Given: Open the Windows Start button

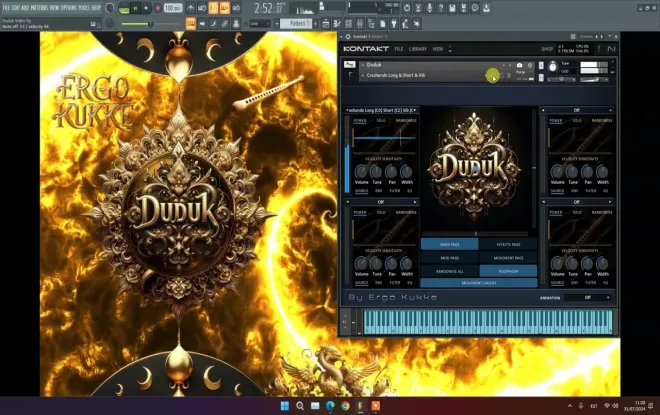Looking at the screenshot, I should tap(285, 406).
